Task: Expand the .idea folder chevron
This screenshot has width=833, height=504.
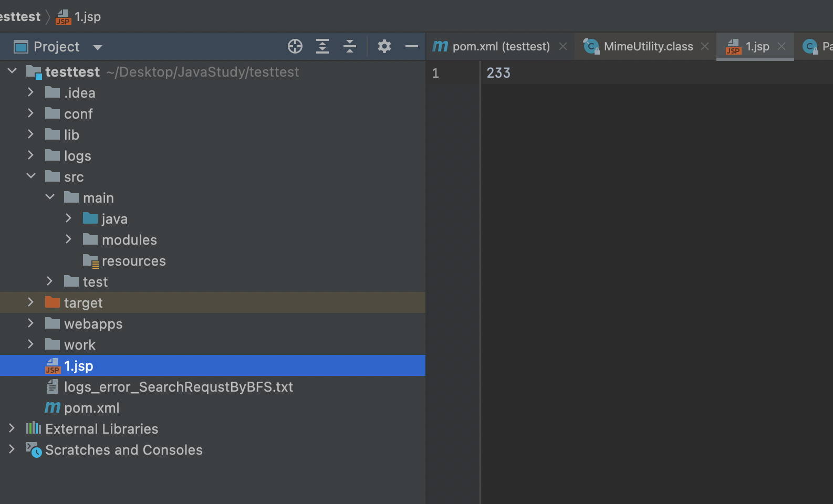Action: point(30,92)
